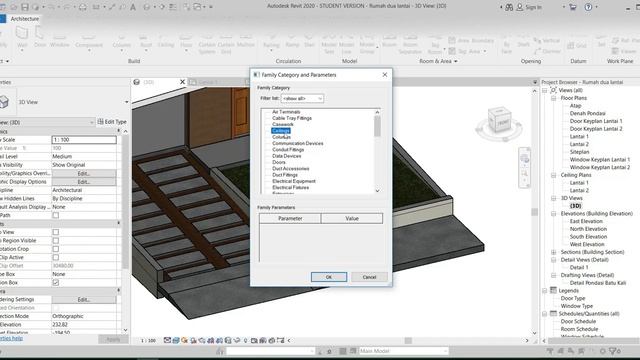Open the Siteplan floor plan in Project Browser

click(x=580, y=152)
